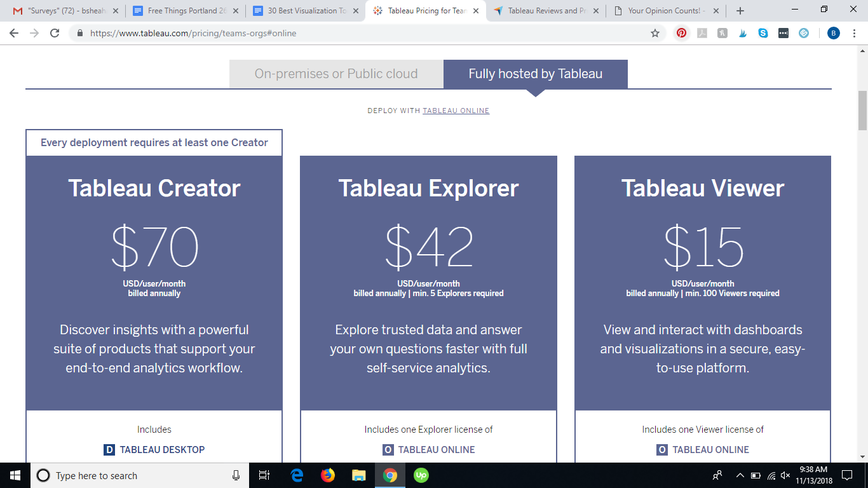Open the Windows Action Center notifications
Viewport: 868px width, 488px height.
[x=846, y=475]
